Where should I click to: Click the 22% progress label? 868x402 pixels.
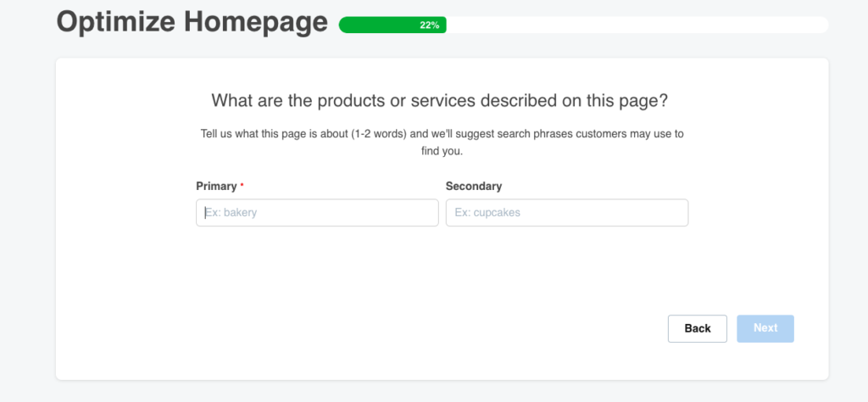click(x=429, y=25)
